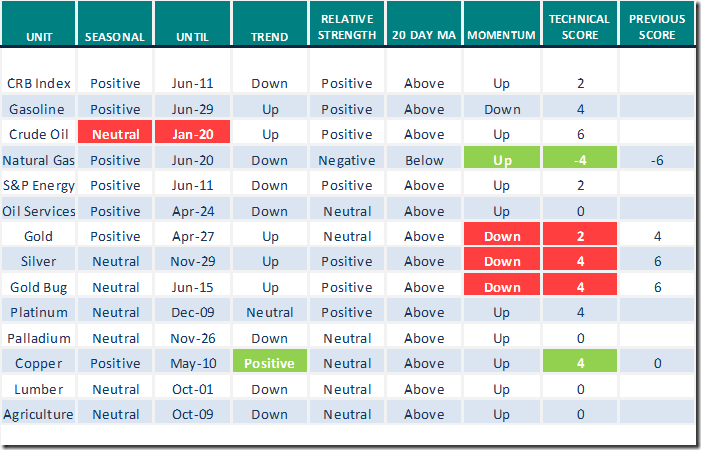
Task: Click the red Neutral cell for Crude Oil
Action: (115, 134)
